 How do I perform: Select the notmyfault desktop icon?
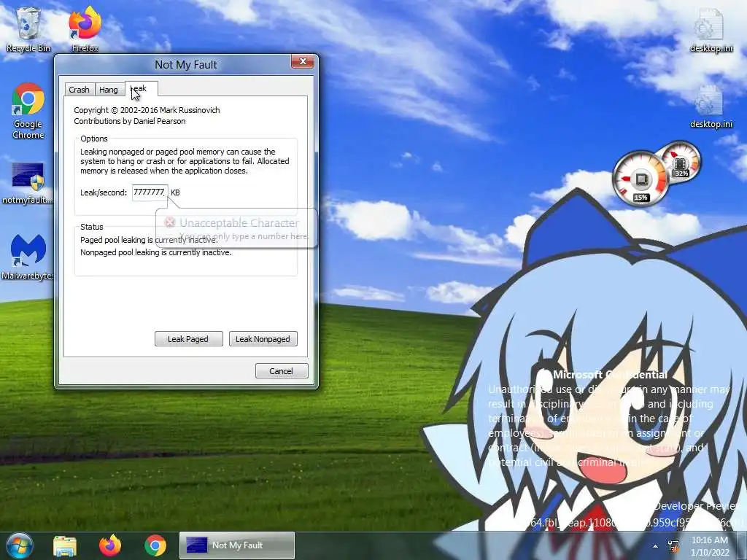tap(27, 183)
